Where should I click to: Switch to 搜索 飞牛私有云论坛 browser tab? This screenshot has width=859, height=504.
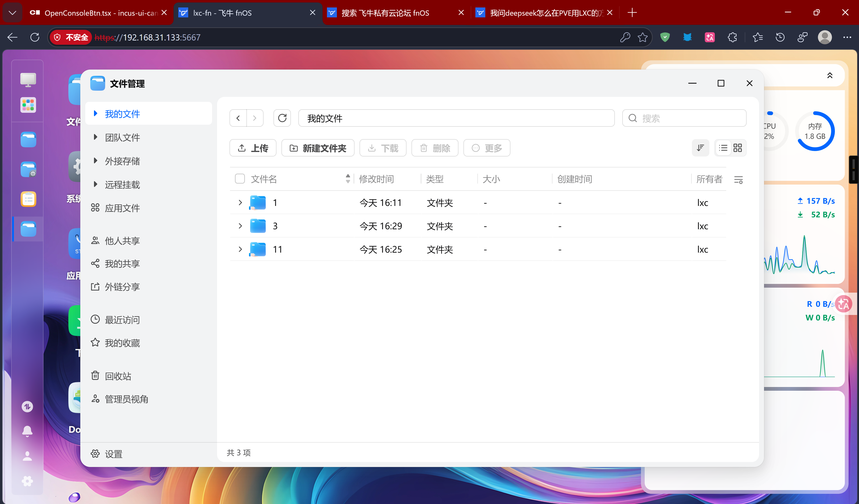(x=385, y=13)
